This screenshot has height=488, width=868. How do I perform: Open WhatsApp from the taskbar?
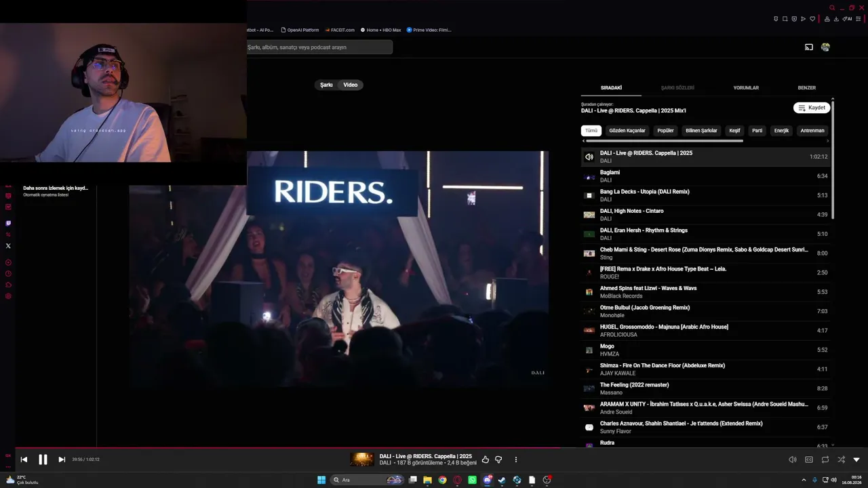pos(473,480)
